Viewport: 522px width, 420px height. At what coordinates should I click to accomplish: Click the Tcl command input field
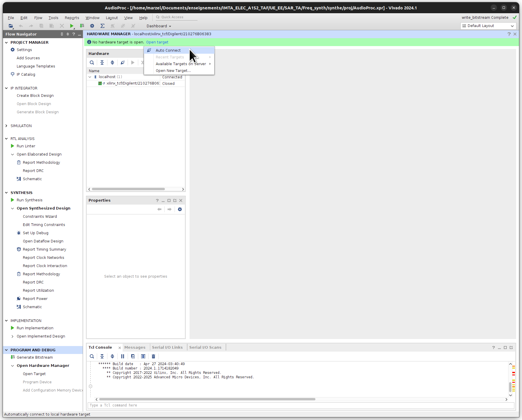click(x=301, y=405)
